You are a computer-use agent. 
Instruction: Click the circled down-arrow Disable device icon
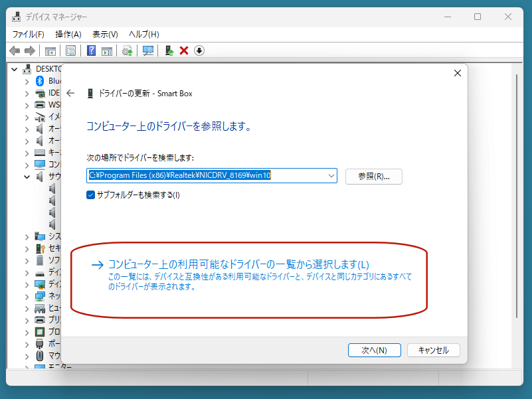(x=199, y=51)
